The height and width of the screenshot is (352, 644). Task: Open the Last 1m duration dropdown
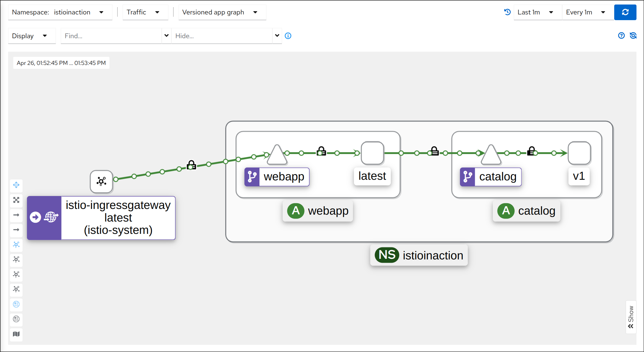537,12
